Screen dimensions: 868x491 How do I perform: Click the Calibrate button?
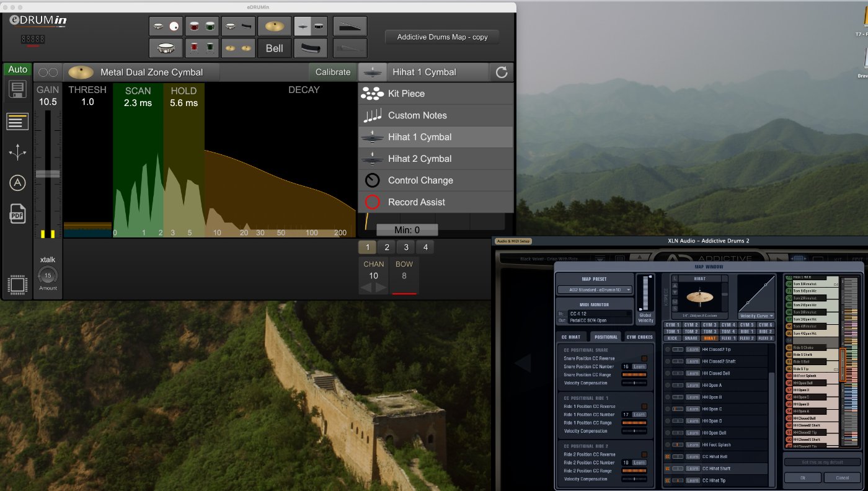[333, 72]
